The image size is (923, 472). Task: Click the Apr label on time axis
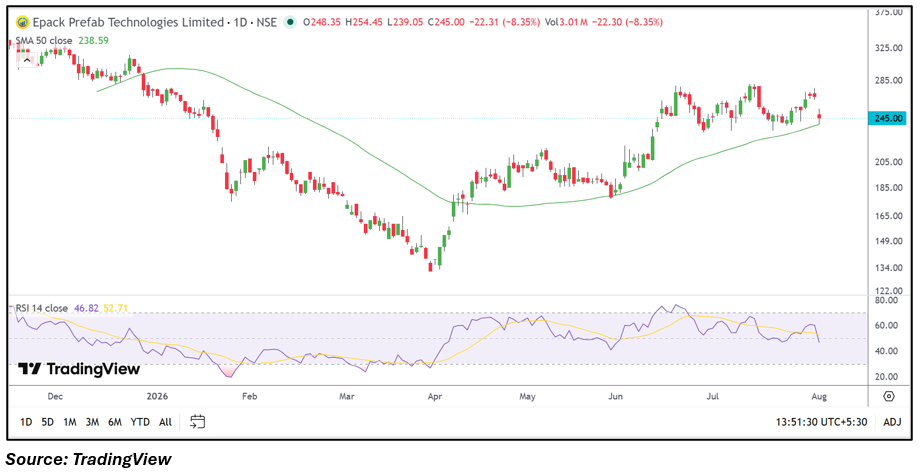tap(434, 397)
